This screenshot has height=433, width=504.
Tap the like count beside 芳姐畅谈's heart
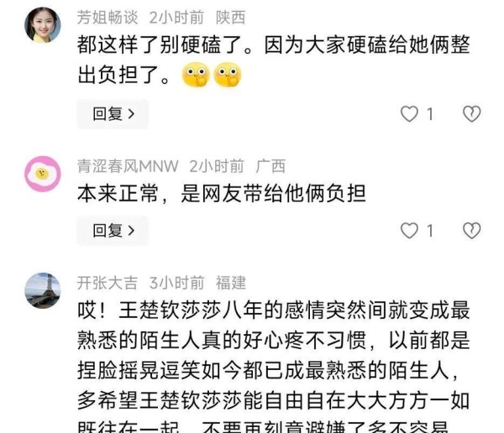[430, 114]
